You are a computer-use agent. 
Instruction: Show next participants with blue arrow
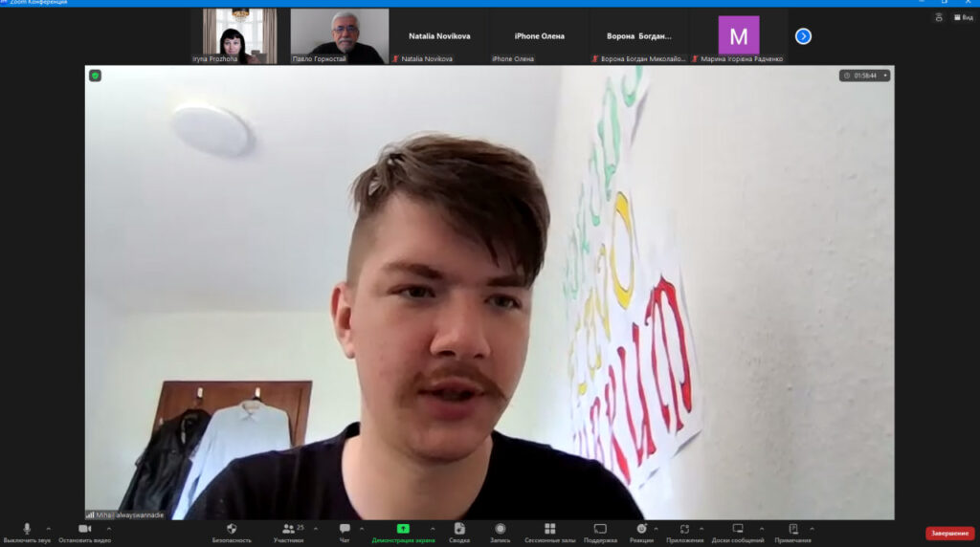pyautogui.click(x=803, y=36)
